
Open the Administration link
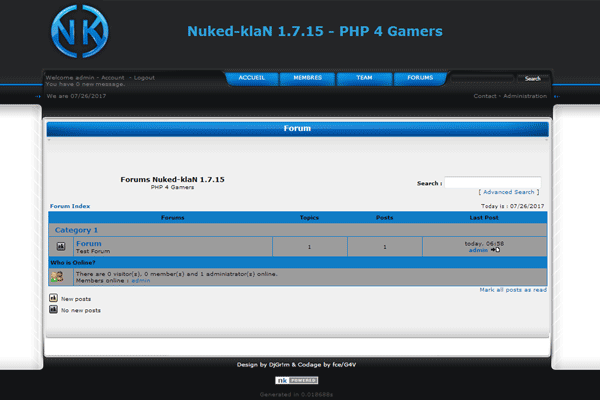pyautogui.click(x=525, y=96)
